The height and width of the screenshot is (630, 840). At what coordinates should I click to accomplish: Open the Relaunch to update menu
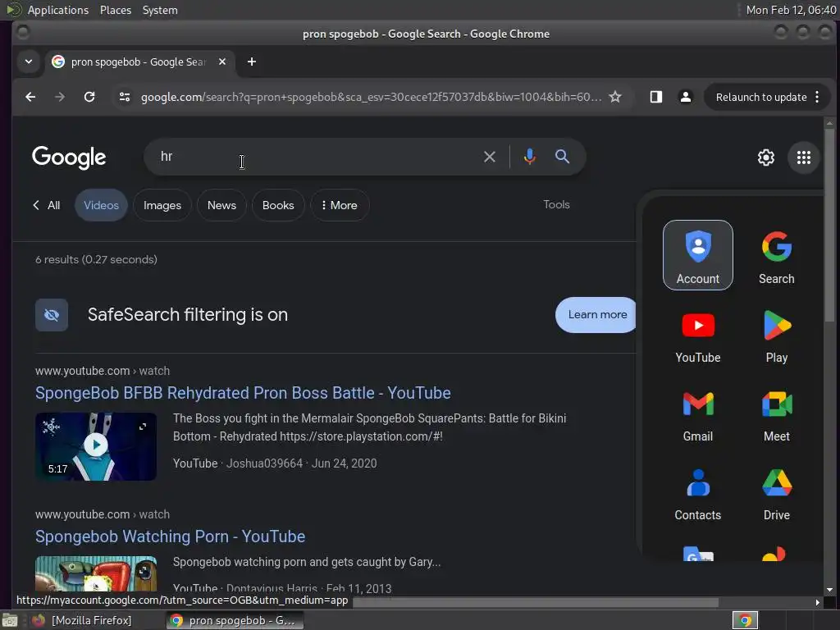(767, 97)
